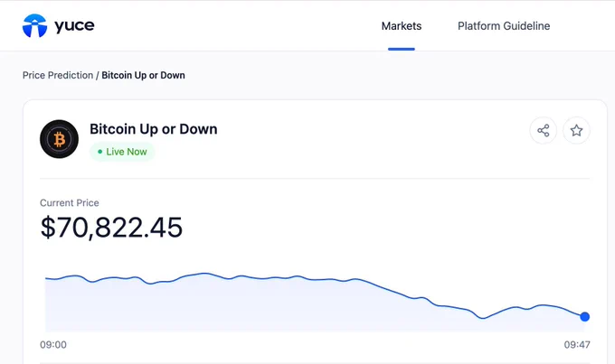Image resolution: width=615 pixels, height=364 pixels.
Task: Click the Bitcoin coin icon
Action: (59, 139)
